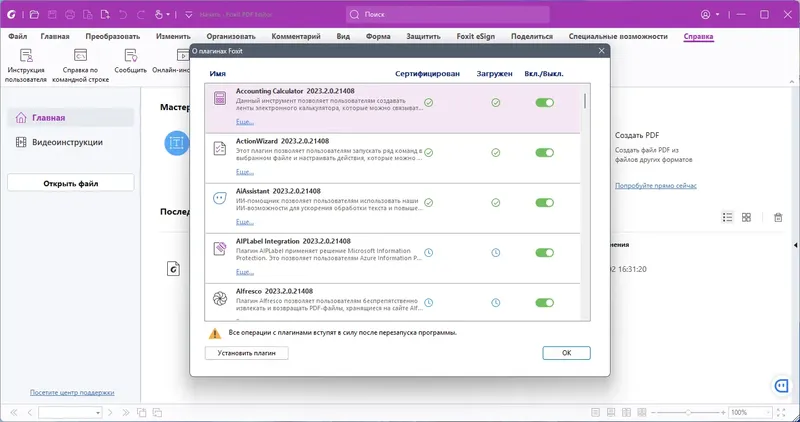Viewport: 800px width, 422px height.
Task: Click the Поиск search field
Action: click(x=447, y=14)
